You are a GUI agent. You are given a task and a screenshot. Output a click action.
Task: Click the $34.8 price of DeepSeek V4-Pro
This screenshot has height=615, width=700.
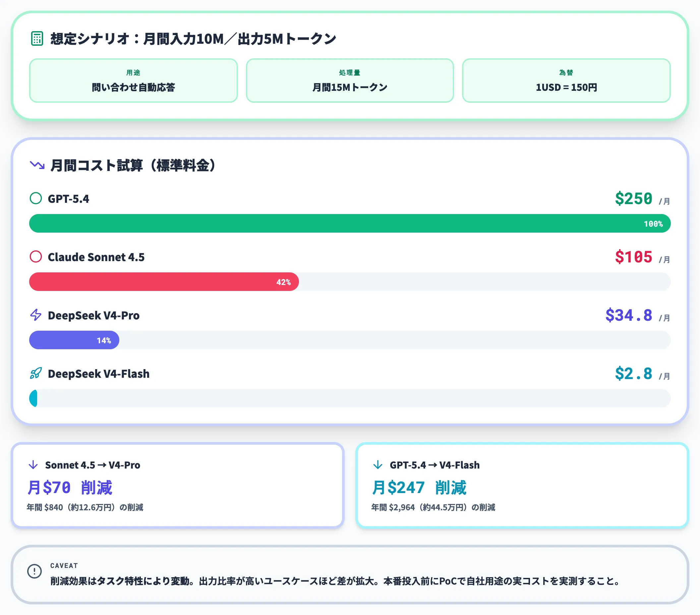pyautogui.click(x=628, y=315)
